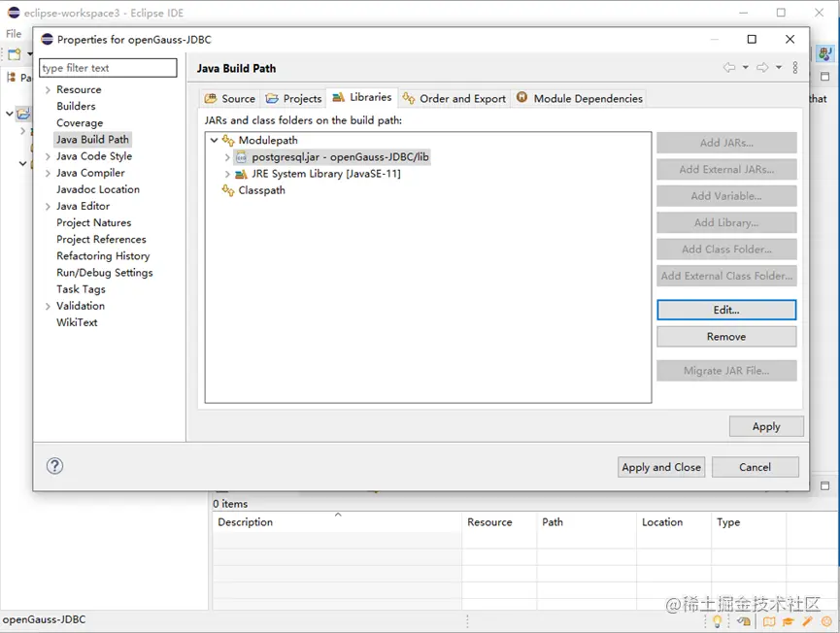
Task: Select the Classpath node
Action: click(x=261, y=190)
